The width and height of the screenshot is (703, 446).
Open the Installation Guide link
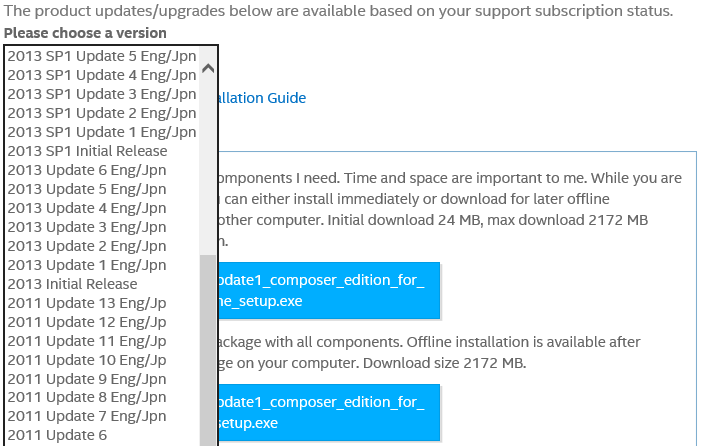click(x=262, y=98)
